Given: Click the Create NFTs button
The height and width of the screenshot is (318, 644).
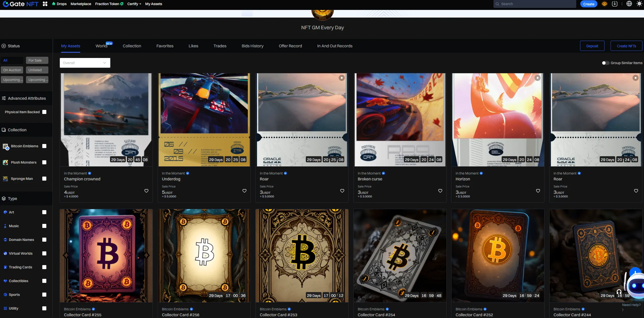Looking at the screenshot, I should [x=626, y=46].
